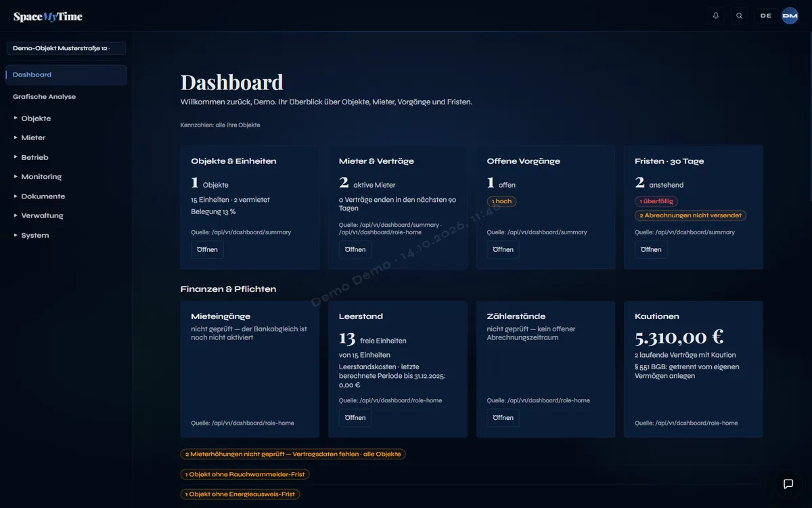This screenshot has height=508, width=812.
Task: Open the Fristen 30 Tage card
Action: [x=651, y=249]
